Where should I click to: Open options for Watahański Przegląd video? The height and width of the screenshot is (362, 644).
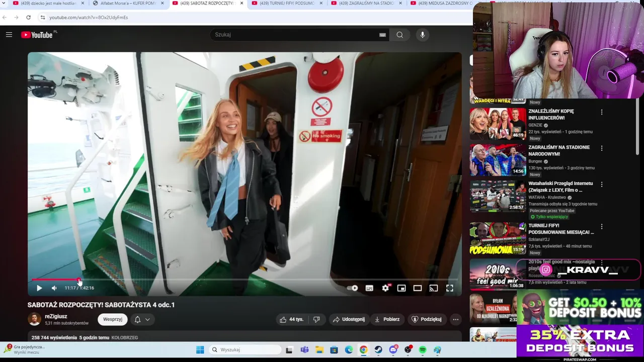[x=601, y=185]
